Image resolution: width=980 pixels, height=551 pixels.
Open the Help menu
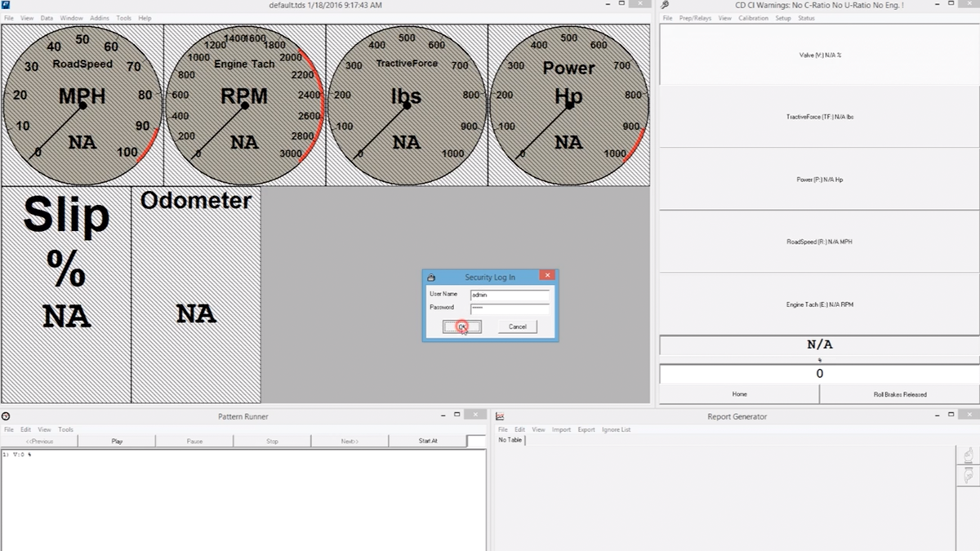point(145,18)
